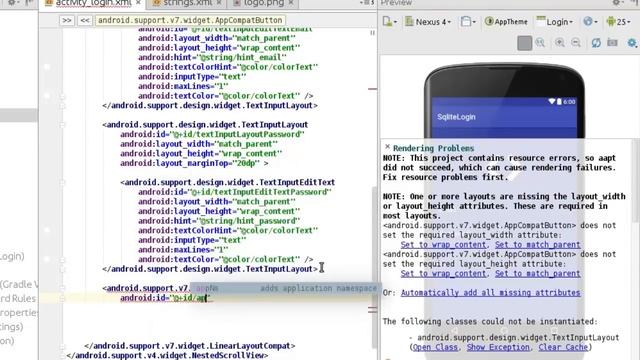Click Set to match_parent for layout_height

538,273
